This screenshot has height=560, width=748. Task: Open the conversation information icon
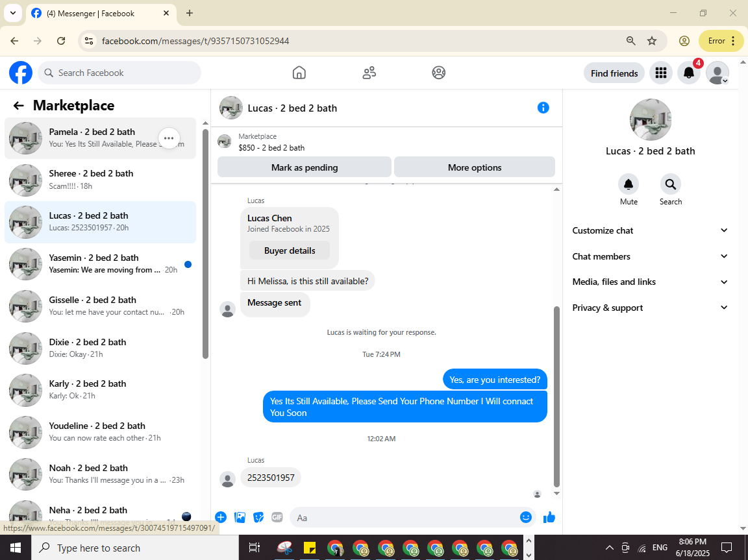click(x=543, y=108)
